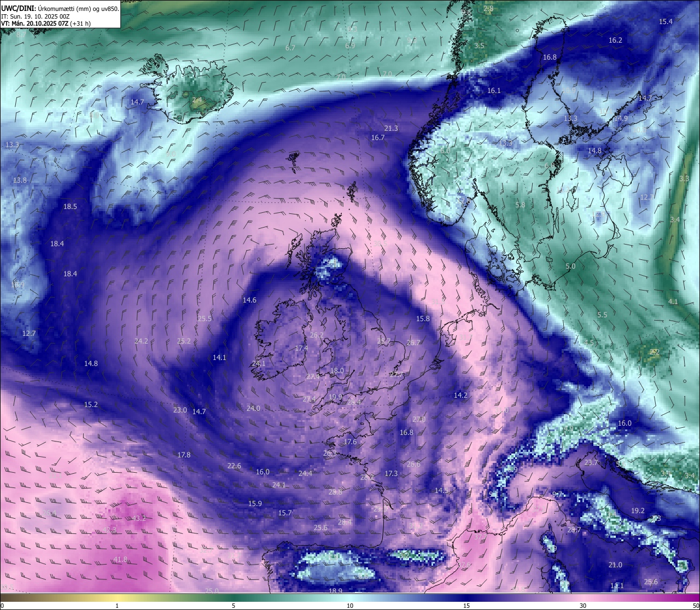
Task: Click the color scale tick labeled 50
Action: tap(695, 606)
